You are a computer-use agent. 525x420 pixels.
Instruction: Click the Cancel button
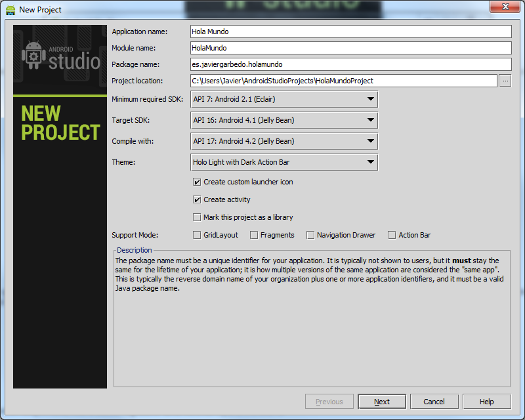(x=434, y=402)
